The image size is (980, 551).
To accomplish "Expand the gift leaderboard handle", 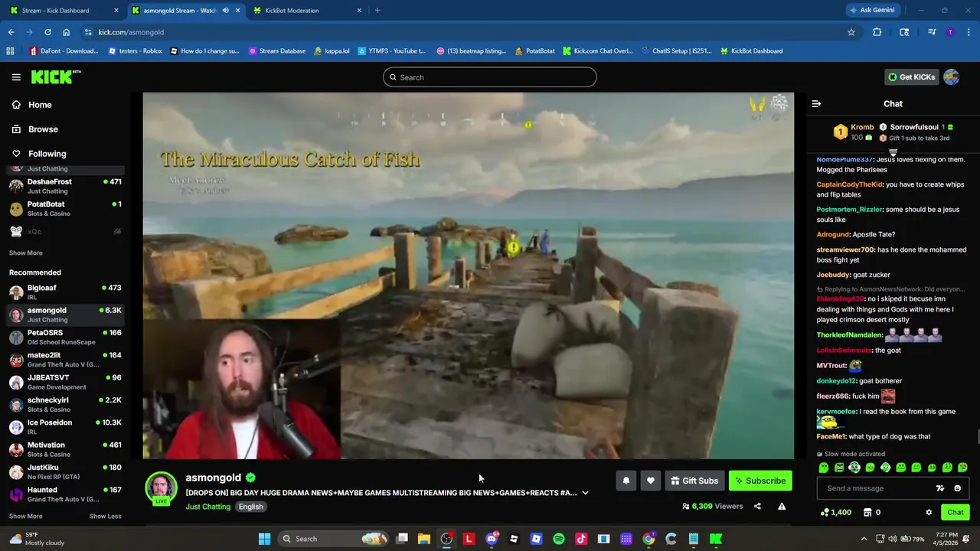I will (x=893, y=152).
